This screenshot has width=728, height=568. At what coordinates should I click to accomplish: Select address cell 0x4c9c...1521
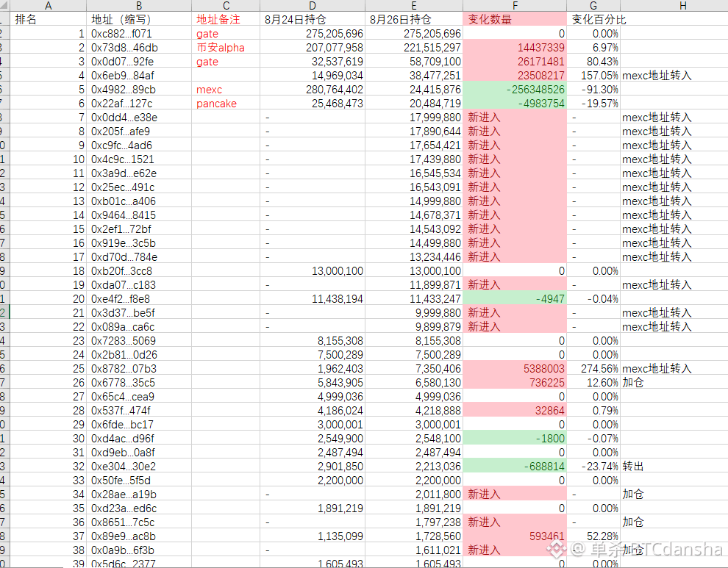pos(139,159)
